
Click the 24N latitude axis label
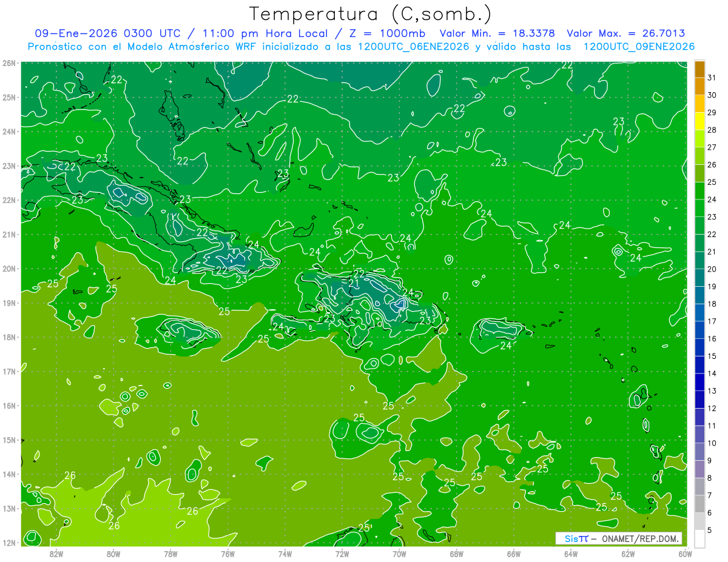click(x=8, y=132)
